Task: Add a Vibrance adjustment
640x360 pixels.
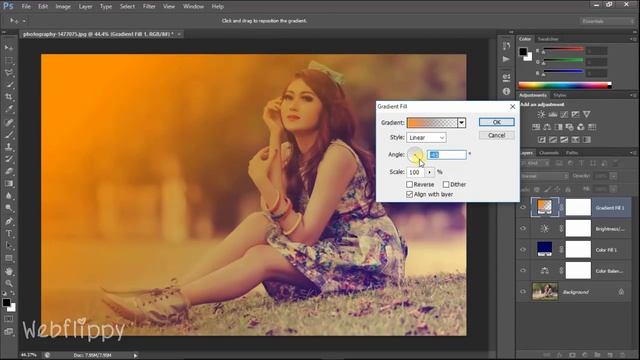Action: coord(587,115)
